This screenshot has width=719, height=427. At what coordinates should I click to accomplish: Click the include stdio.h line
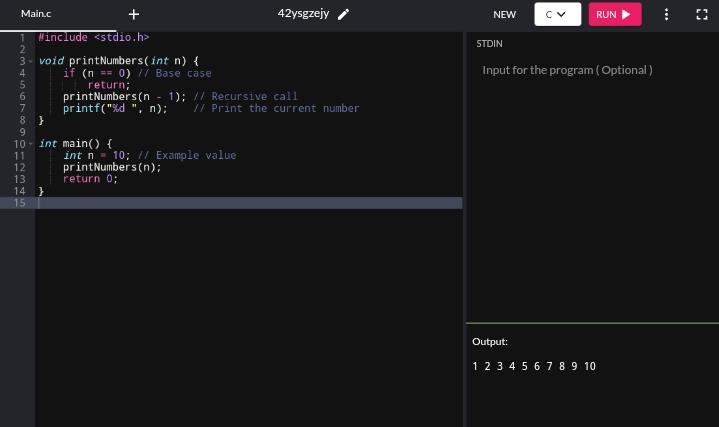pyautogui.click(x=94, y=37)
